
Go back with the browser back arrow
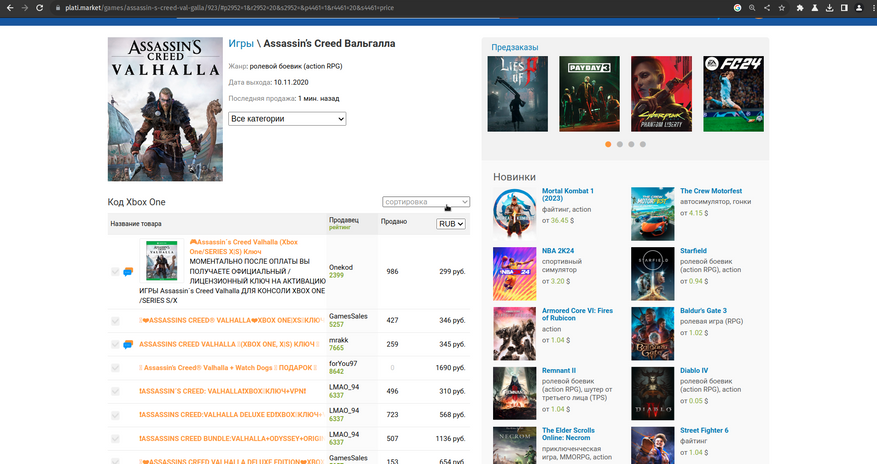point(10,8)
